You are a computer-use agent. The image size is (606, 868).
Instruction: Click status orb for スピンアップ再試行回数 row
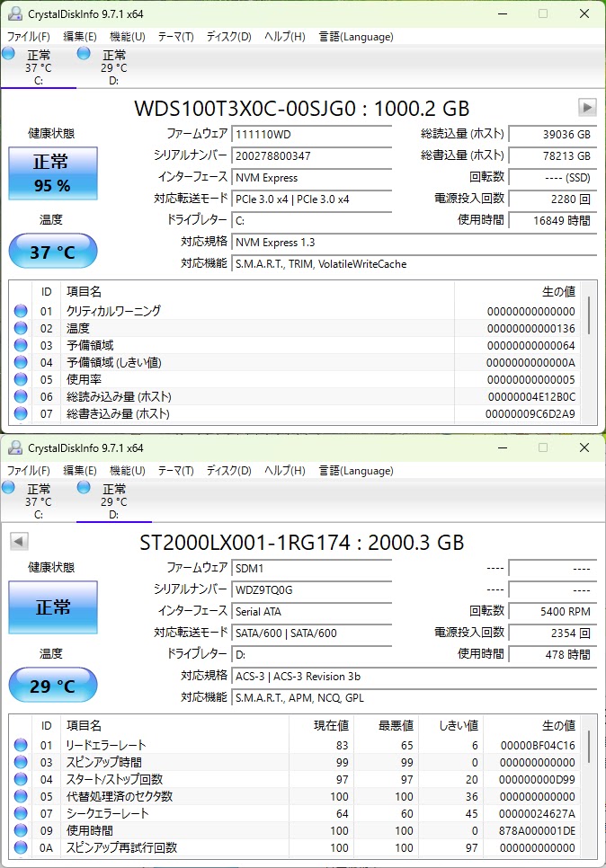point(21,847)
